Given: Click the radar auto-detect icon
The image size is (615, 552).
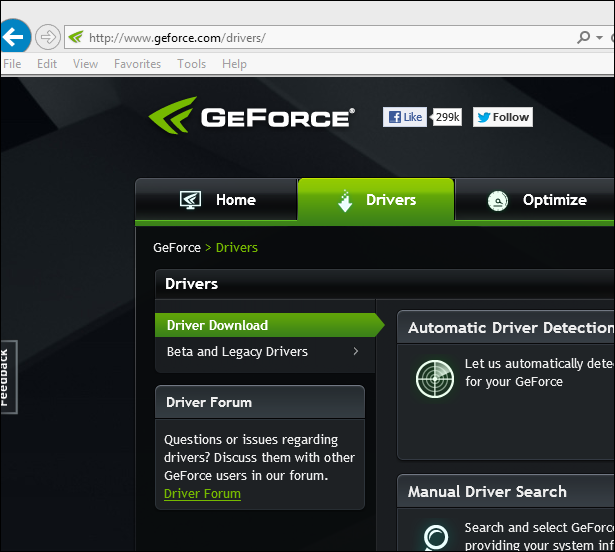Looking at the screenshot, I should tap(435, 379).
